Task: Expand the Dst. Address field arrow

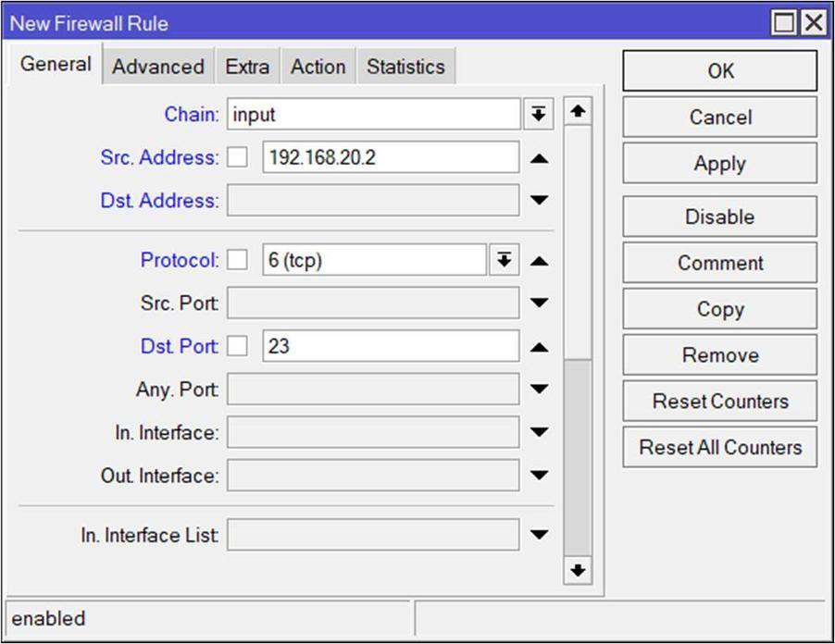Action: (539, 201)
